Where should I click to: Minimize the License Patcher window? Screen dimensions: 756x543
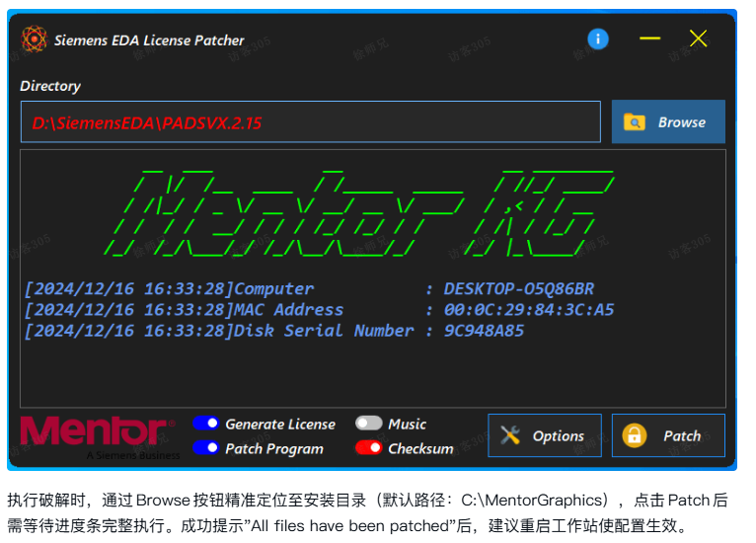(649, 39)
